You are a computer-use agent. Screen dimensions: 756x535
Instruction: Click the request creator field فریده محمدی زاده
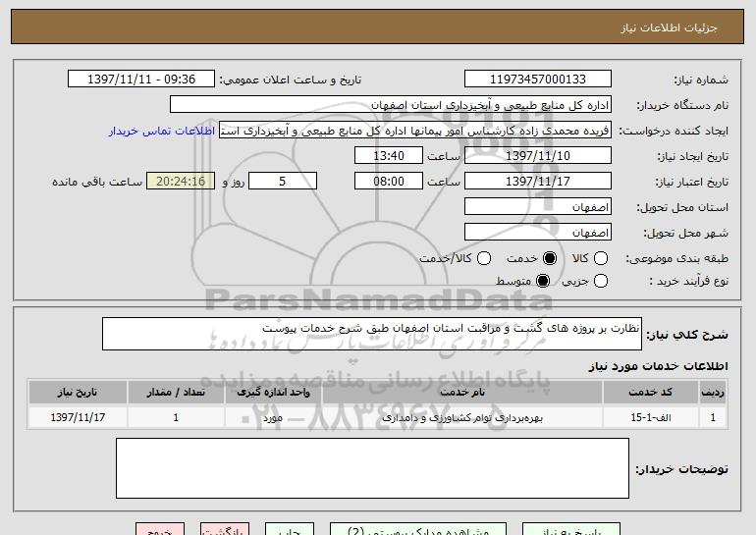tap(415, 131)
